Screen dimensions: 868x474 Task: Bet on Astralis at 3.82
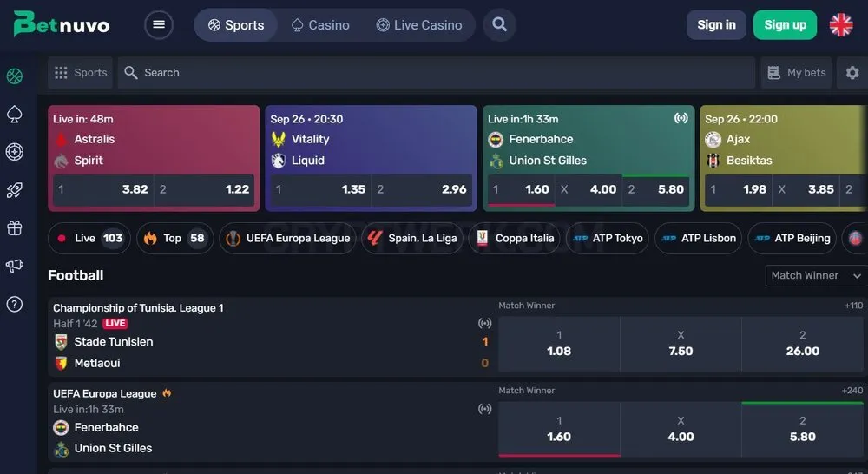tap(103, 189)
